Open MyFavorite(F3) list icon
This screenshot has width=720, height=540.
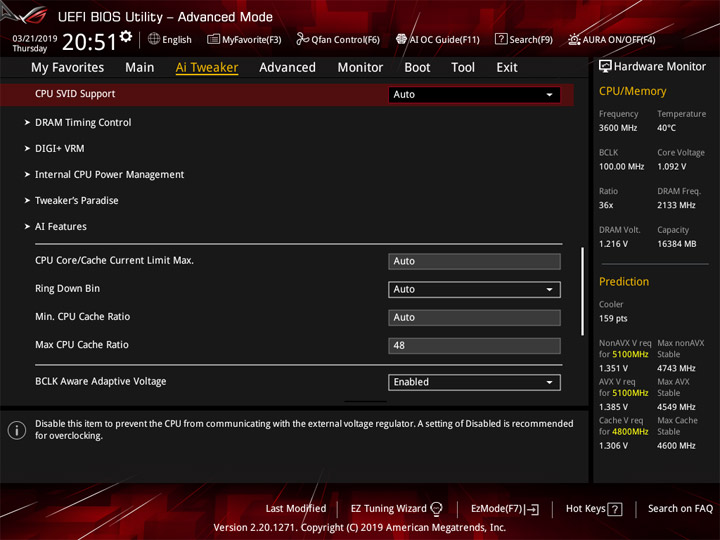coord(213,39)
